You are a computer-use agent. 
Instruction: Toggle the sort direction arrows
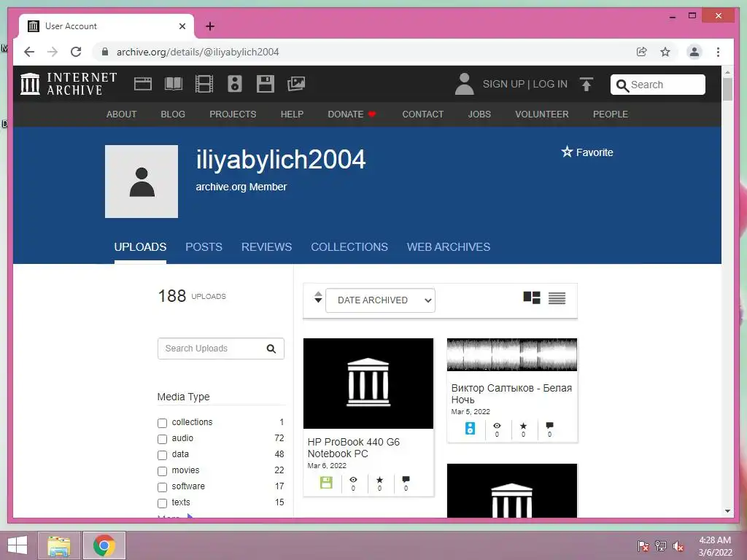click(318, 297)
